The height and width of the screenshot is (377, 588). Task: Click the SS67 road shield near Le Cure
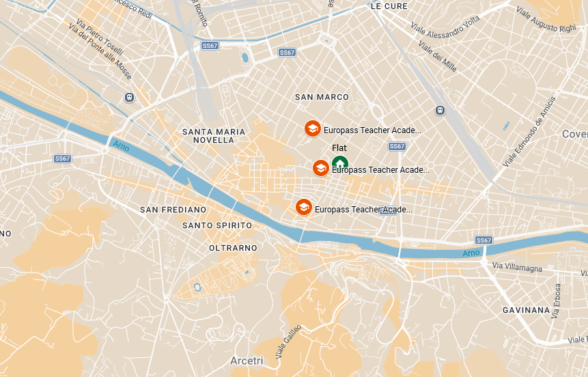tap(288, 53)
